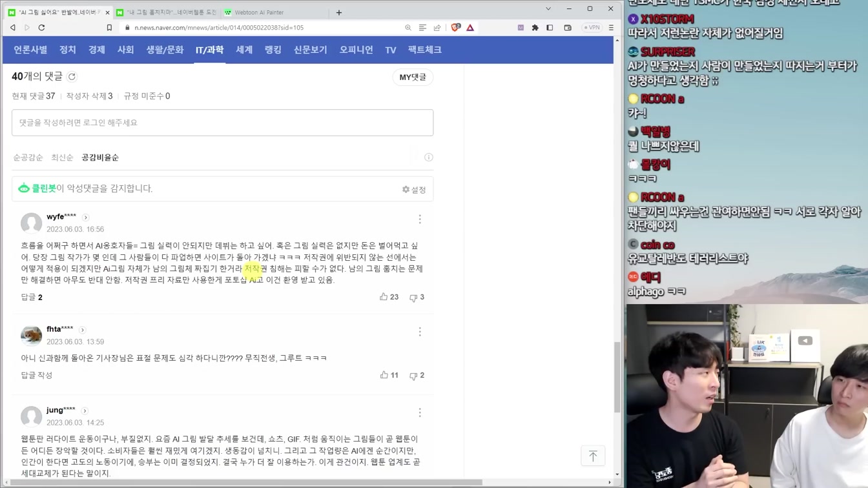
Task: Click the Brave Rewards triangle icon
Action: pyautogui.click(x=470, y=28)
